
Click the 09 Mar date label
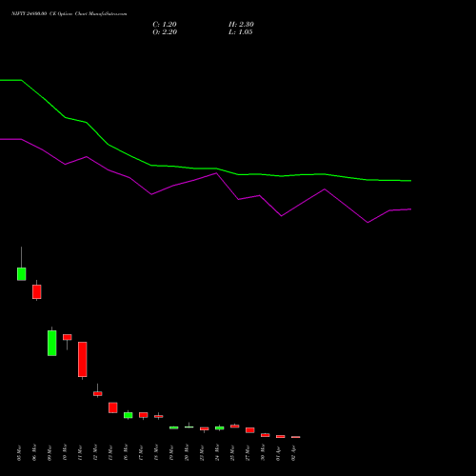[50, 453]
